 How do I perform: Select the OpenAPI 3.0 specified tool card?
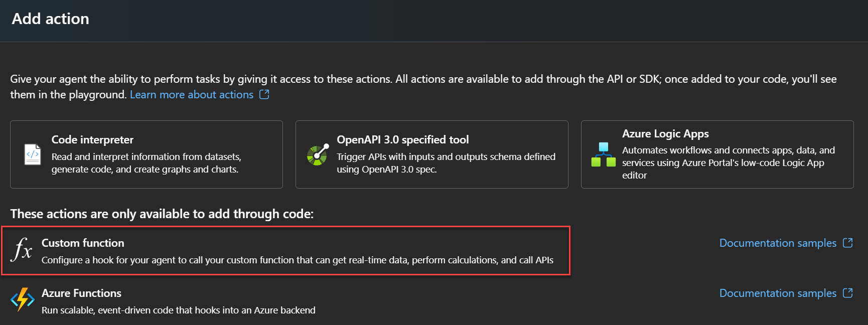(431, 154)
